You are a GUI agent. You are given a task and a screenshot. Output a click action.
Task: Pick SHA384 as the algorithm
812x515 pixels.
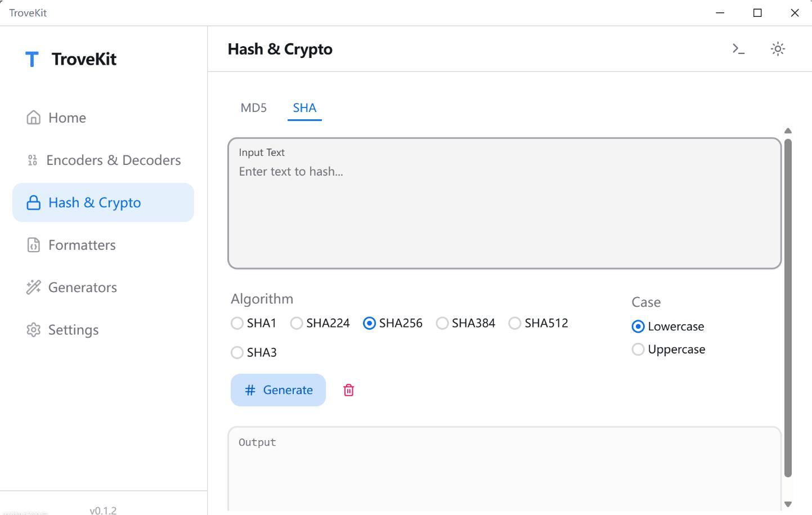(442, 323)
